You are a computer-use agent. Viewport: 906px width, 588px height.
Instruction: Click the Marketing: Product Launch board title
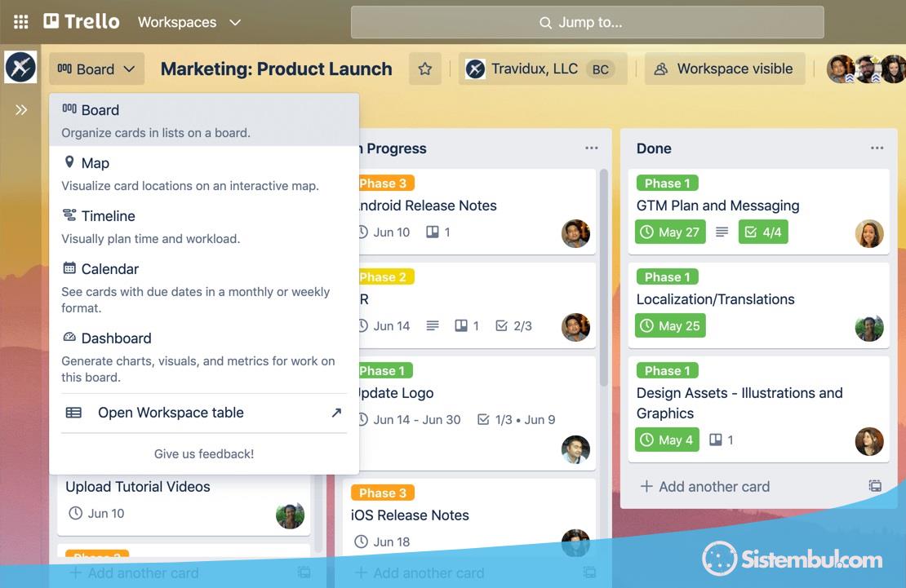tap(276, 69)
